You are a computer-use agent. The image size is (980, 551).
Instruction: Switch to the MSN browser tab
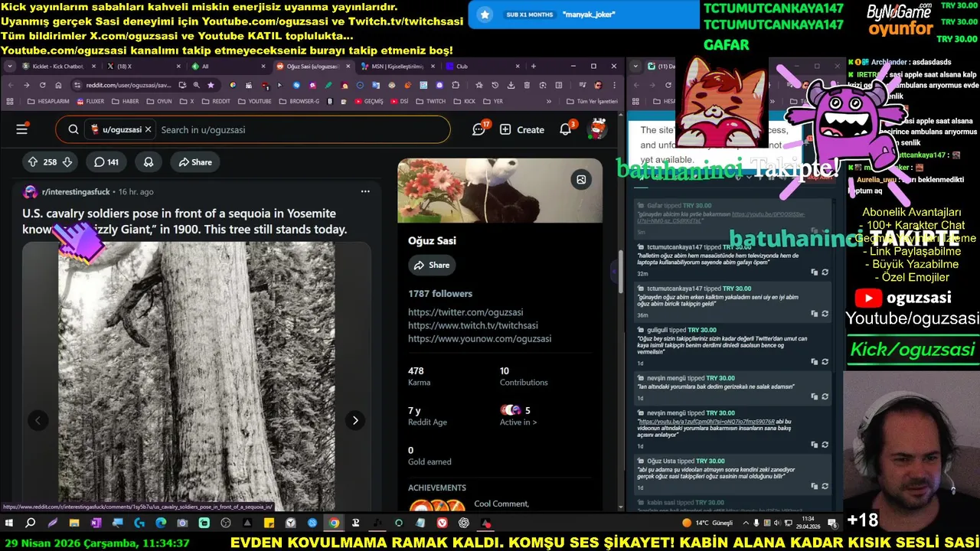click(396, 67)
